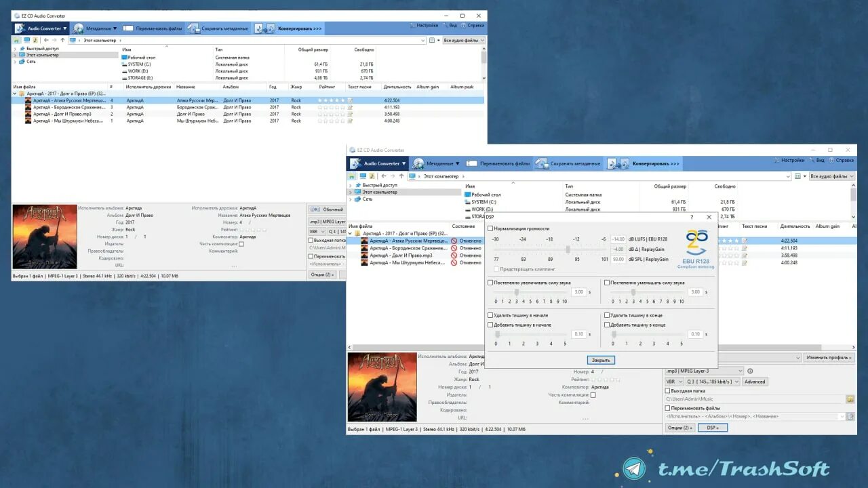868x488 pixels.
Task: Expand Этот компьютер in back window tree
Action: click(15, 55)
